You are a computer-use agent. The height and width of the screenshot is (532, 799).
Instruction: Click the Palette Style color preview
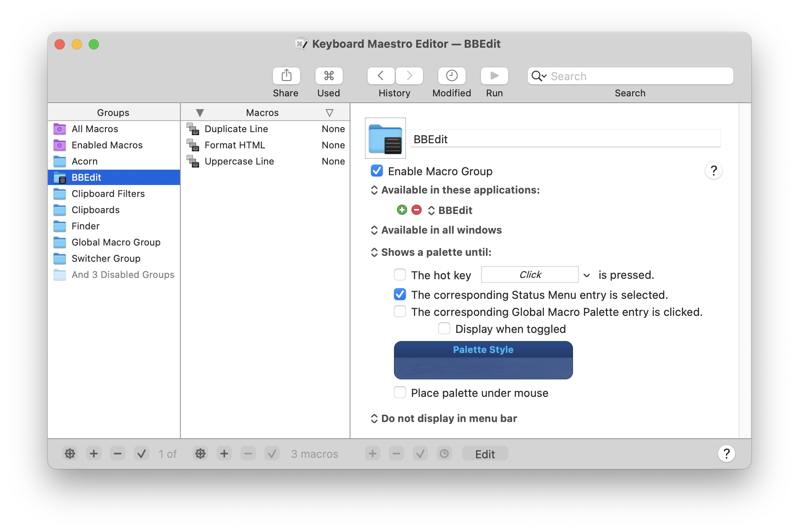pos(483,360)
